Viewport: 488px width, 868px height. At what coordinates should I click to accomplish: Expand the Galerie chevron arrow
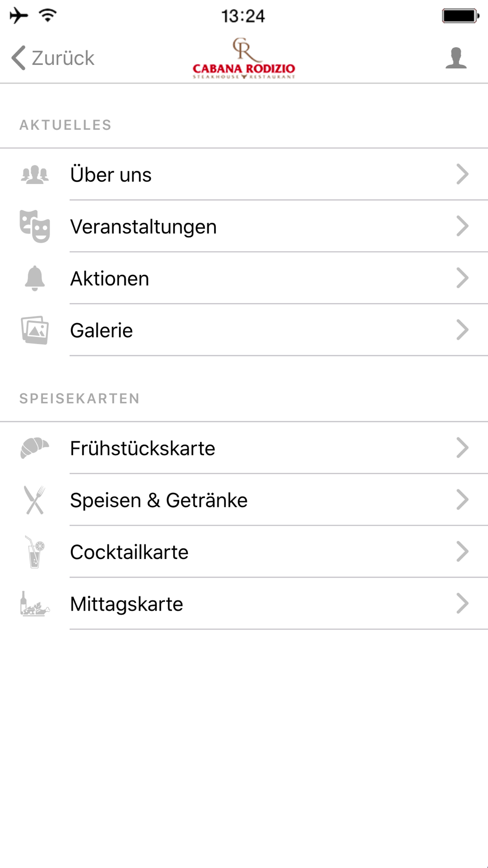(462, 331)
